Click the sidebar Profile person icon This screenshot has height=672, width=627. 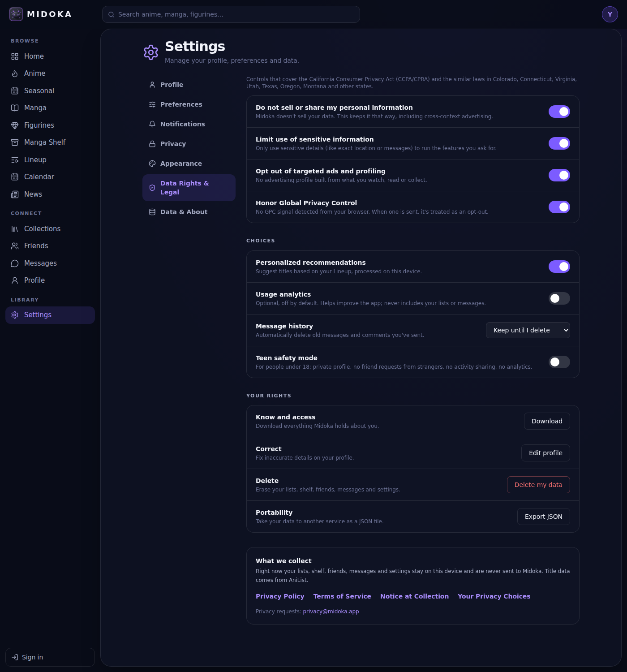tap(15, 280)
